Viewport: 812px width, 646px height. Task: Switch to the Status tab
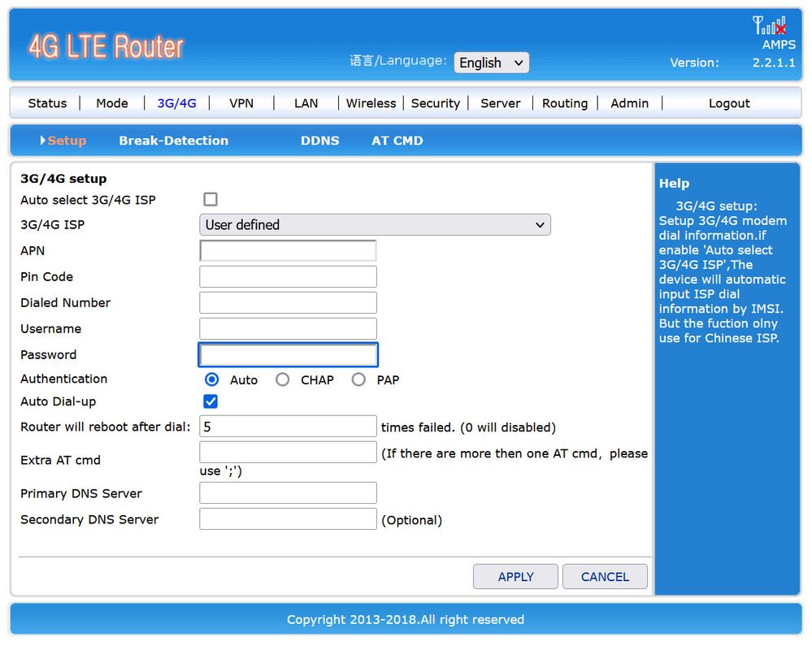[x=46, y=103]
